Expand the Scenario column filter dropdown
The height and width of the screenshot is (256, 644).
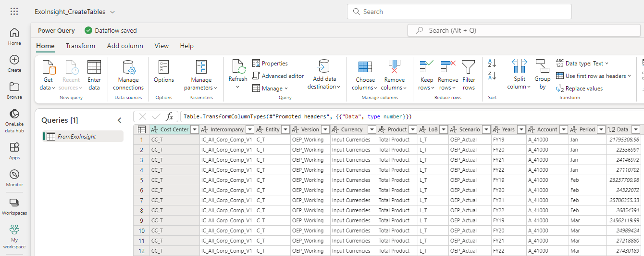(485, 129)
